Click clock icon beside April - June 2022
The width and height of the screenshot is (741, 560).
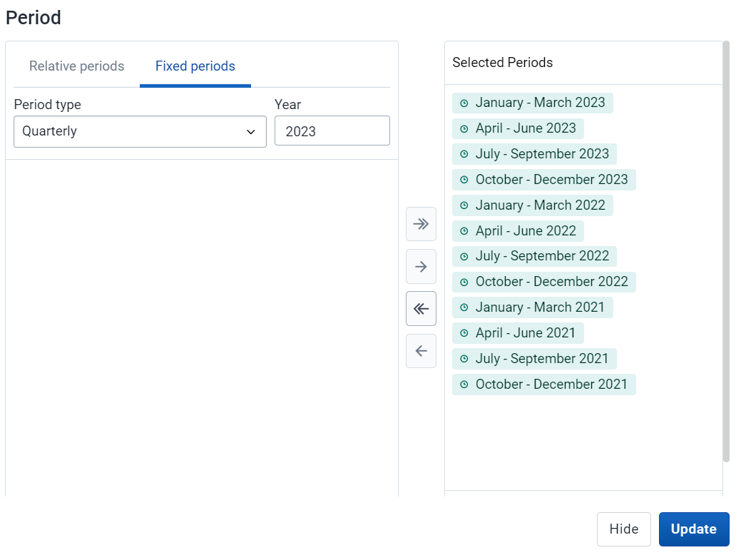coord(464,231)
